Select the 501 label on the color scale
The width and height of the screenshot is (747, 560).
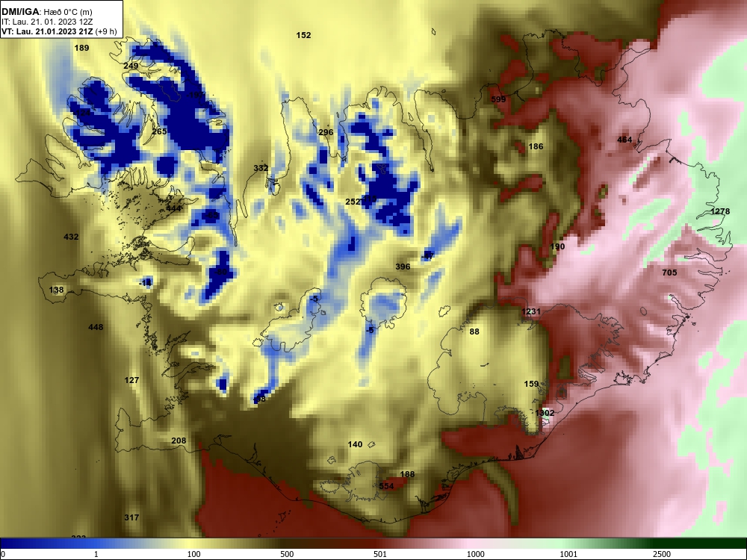pyautogui.click(x=380, y=554)
